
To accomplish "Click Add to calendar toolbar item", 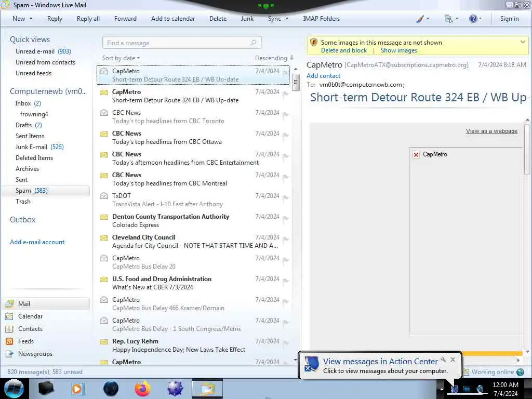I will 173,19.
